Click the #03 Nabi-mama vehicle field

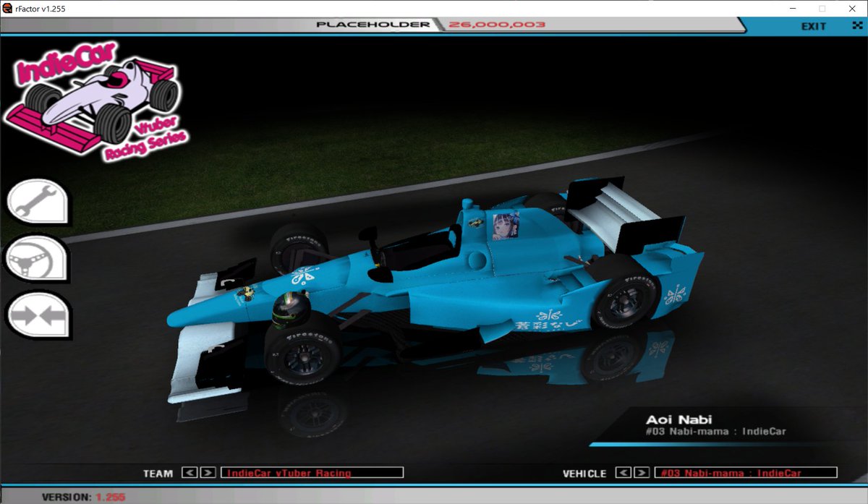pos(746,473)
